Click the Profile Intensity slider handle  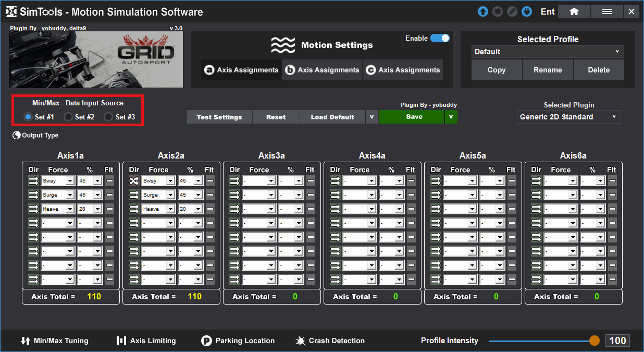pyautogui.click(x=595, y=341)
